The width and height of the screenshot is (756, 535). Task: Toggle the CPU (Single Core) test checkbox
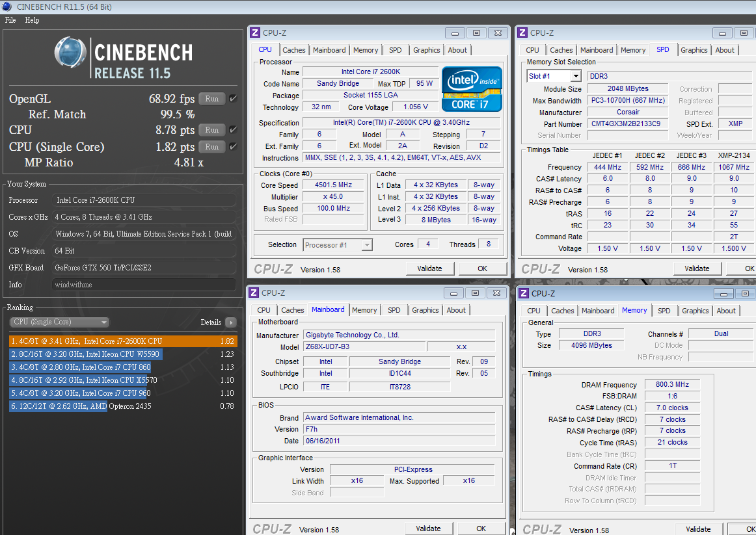234,147
